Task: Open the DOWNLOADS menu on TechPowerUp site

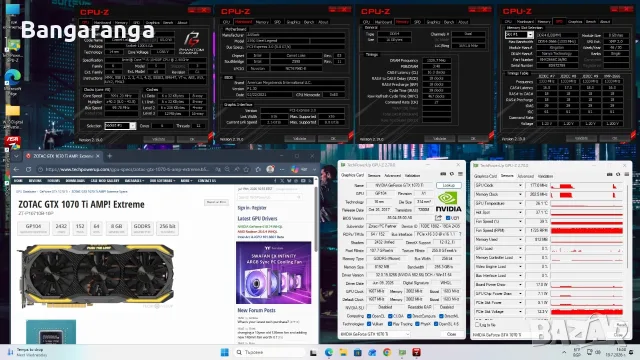Action: [75, 181]
